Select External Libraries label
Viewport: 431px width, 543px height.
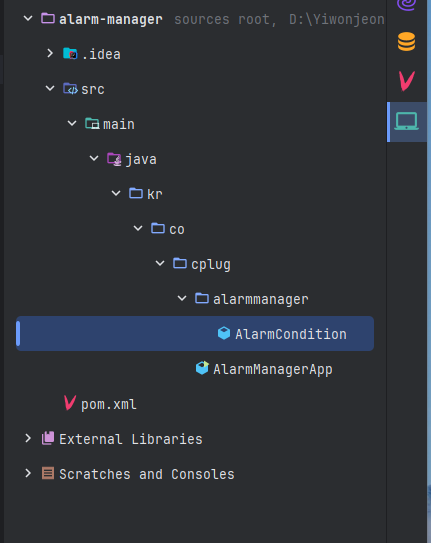pos(131,439)
